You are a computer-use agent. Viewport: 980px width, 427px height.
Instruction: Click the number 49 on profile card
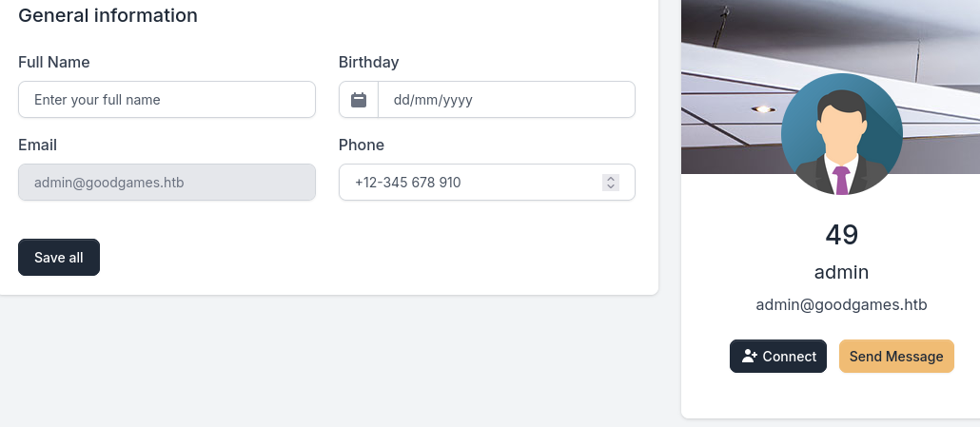[x=841, y=234]
